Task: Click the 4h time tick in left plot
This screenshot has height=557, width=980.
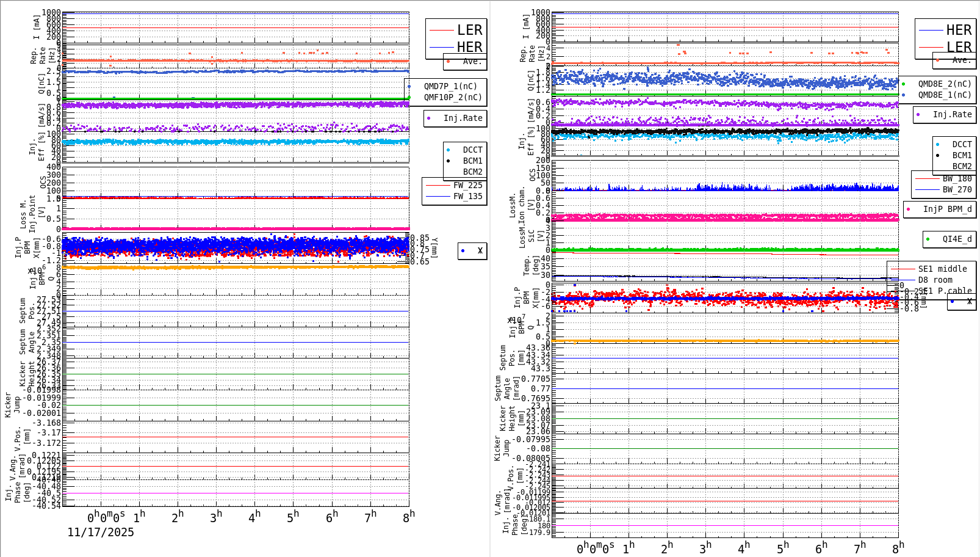Action: click(x=254, y=517)
